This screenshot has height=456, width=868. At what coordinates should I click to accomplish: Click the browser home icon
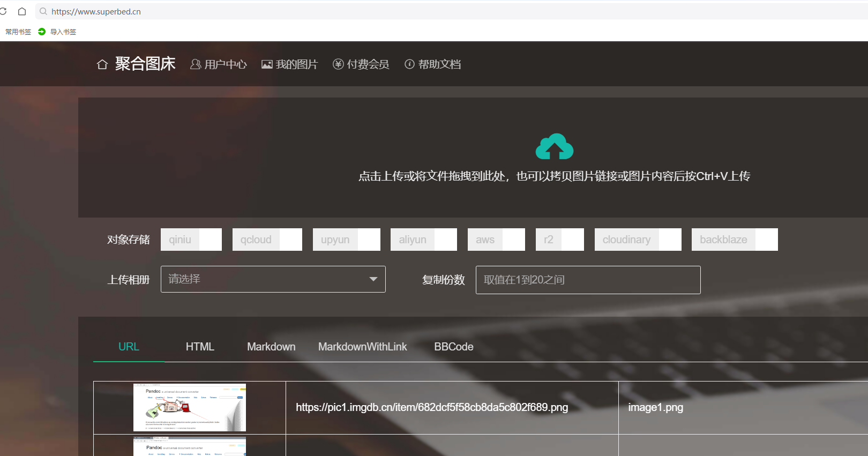tap(22, 11)
